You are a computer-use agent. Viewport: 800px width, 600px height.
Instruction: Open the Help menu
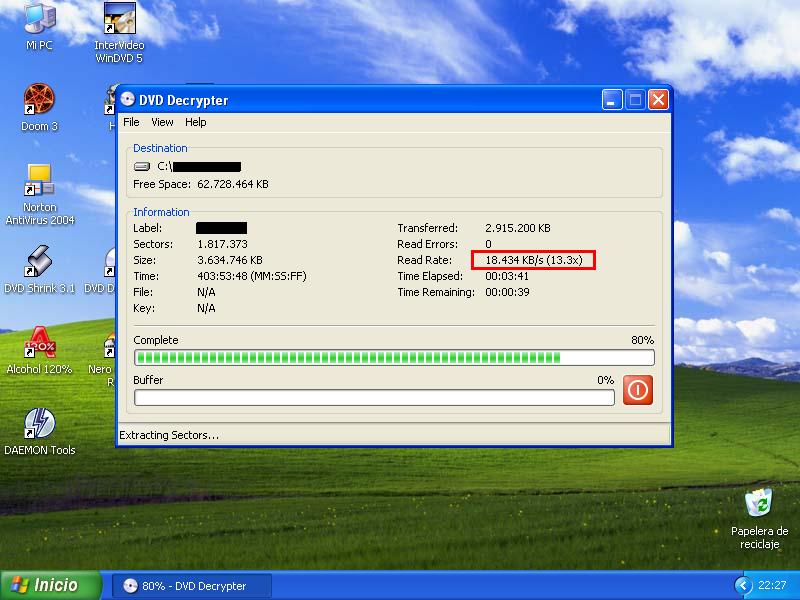(196, 122)
